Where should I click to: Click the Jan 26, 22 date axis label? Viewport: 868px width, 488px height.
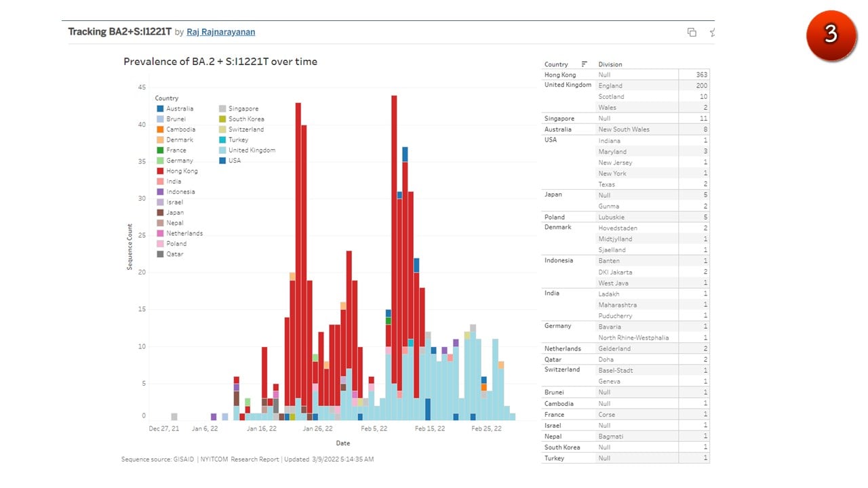[x=317, y=428]
